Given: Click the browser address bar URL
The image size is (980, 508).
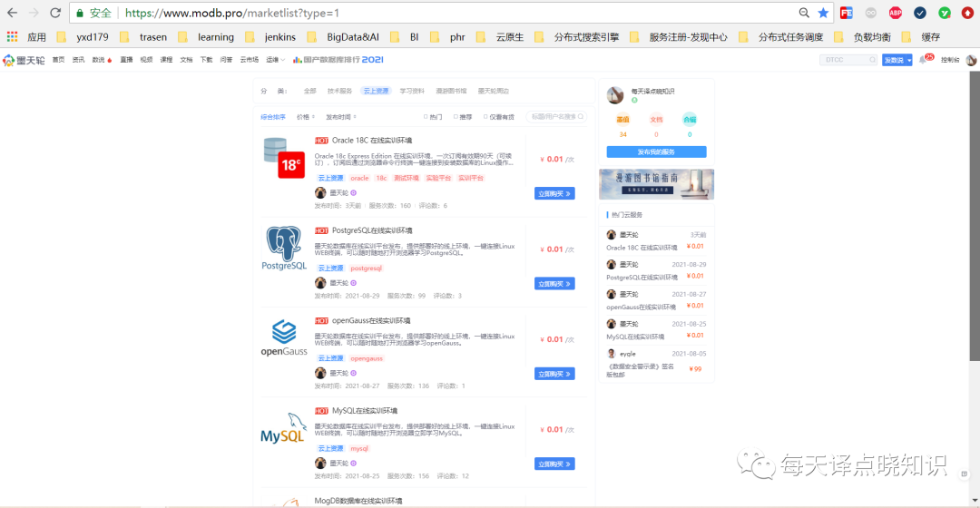Looking at the screenshot, I should pyautogui.click(x=232, y=13).
